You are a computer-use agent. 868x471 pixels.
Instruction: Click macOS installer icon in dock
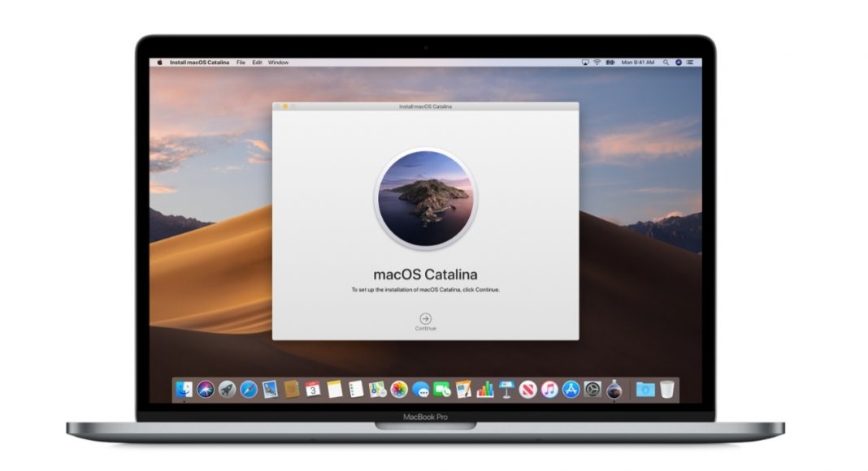(614, 390)
